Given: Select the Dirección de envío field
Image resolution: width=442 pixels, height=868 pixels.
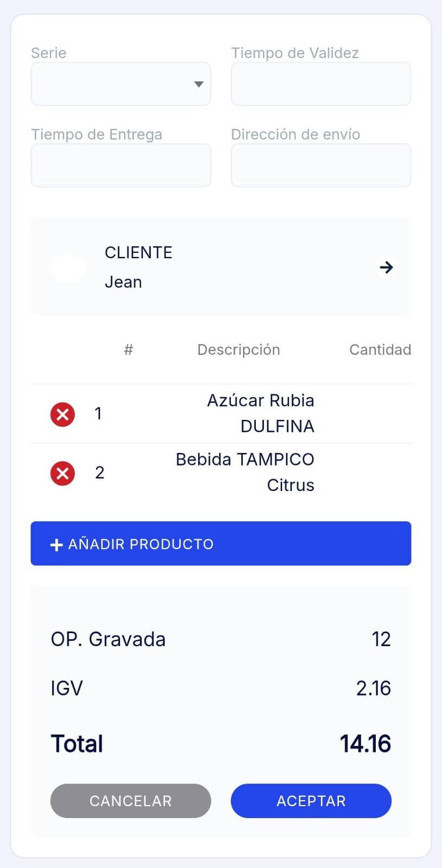Looking at the screenshot, I should point(320,165).
